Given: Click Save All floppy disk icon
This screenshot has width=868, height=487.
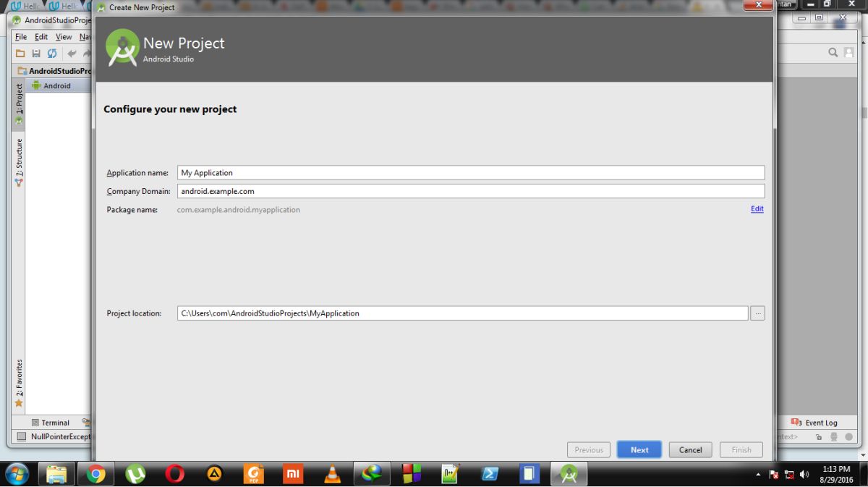Looking at the screenshot, I should tap(35, 54).
